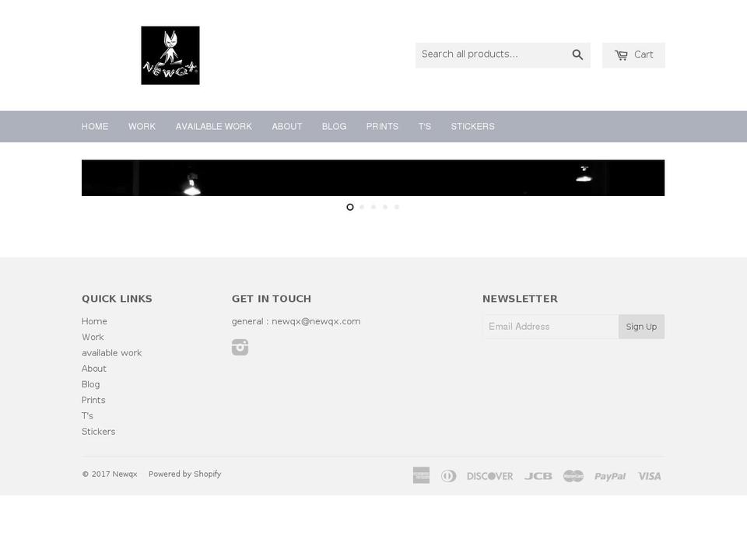747x560 pixels.
Task: Open BLOG in navigation bar
Action: (x=334, y=127)
